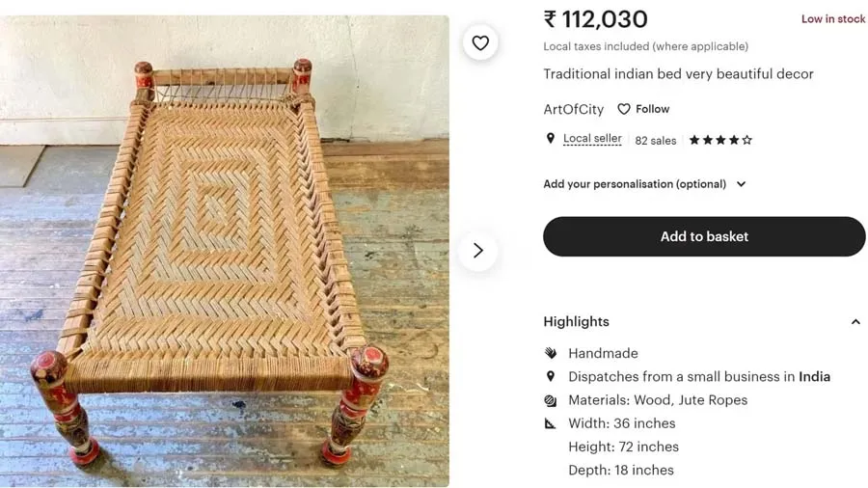Click the dimensions ruler icon beside Width

tap(551, 423)
